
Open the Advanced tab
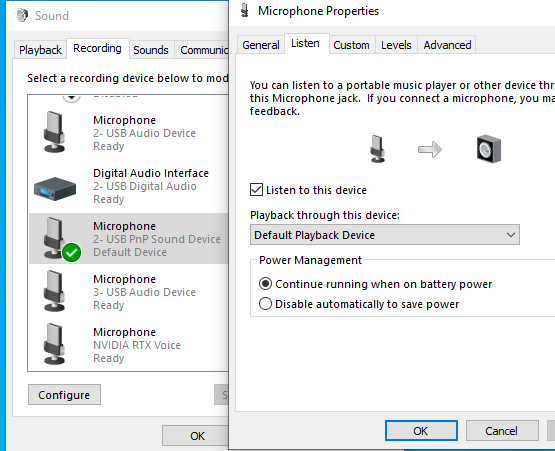click(x=447, y=45)
